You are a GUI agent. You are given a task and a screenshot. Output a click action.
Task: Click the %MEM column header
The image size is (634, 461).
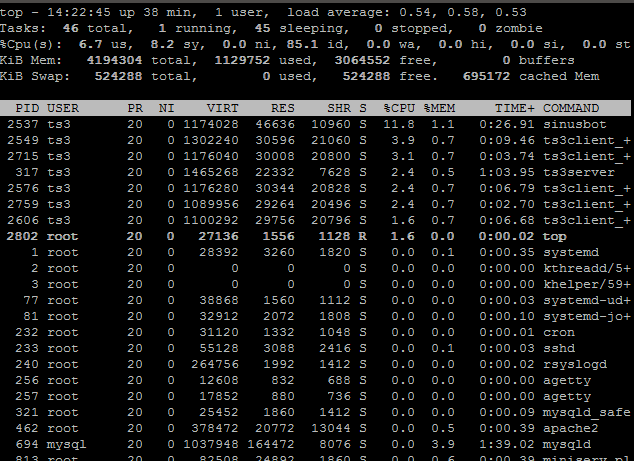440,108
